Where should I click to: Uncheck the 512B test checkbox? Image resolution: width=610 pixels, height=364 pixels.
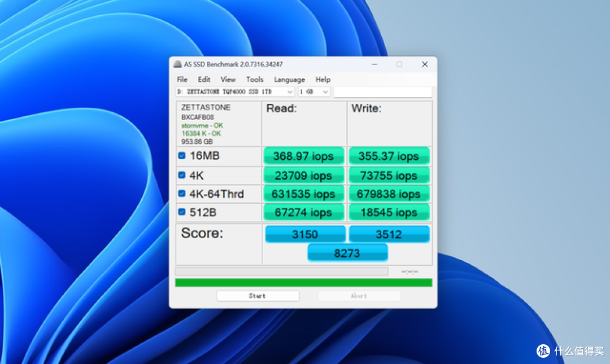point(182,212)
